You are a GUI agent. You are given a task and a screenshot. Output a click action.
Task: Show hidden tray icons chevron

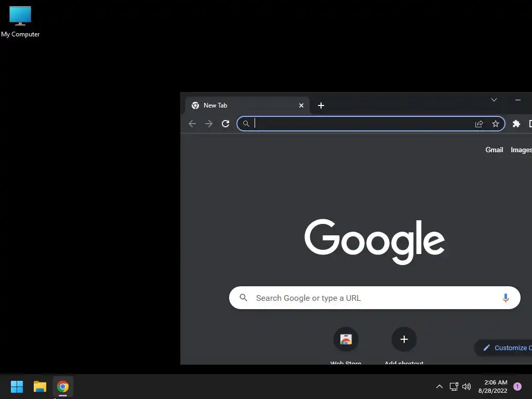pos(440,387)
